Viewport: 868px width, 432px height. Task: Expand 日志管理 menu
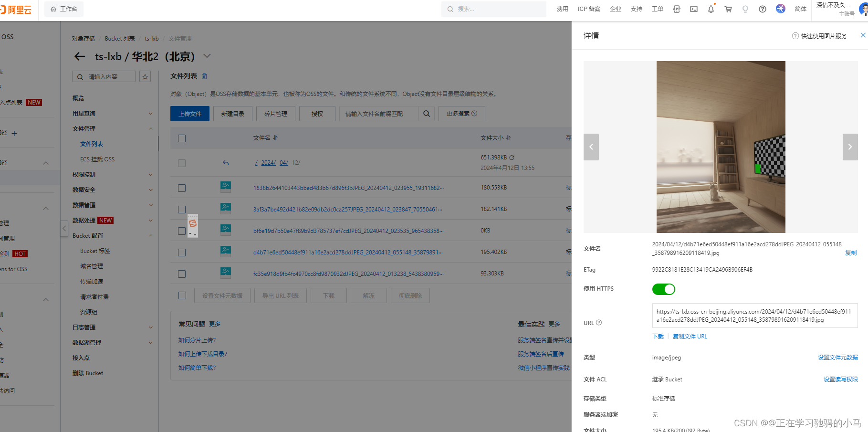(151, 327)
